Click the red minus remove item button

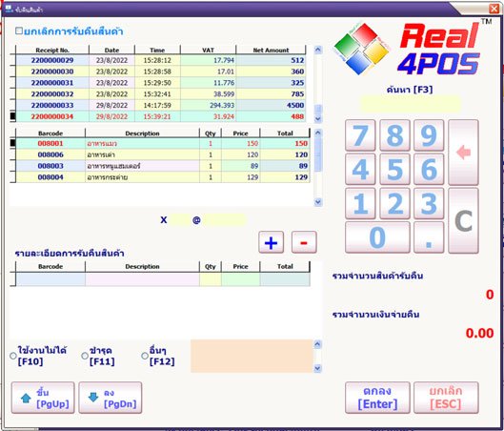click(x=304, y=242)
